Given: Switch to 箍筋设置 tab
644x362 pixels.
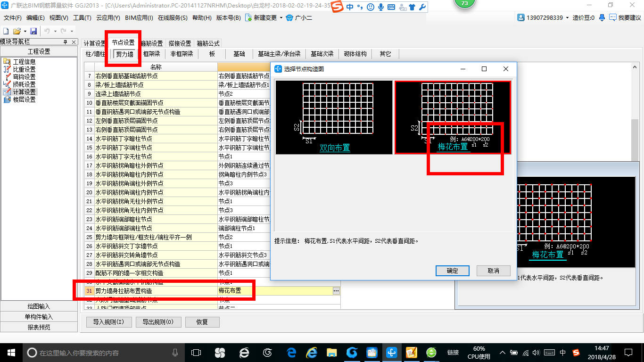Looking at the screenshot, I should 152,43.
